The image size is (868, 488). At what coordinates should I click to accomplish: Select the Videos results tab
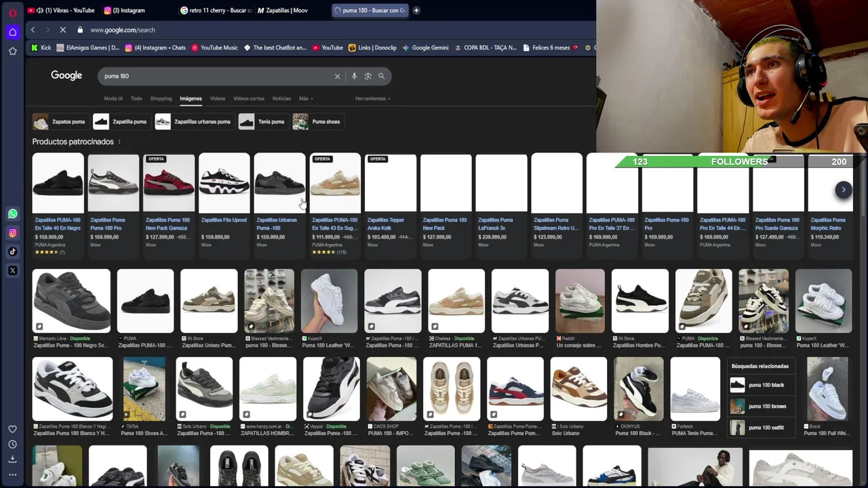click(x=217, y=98)
